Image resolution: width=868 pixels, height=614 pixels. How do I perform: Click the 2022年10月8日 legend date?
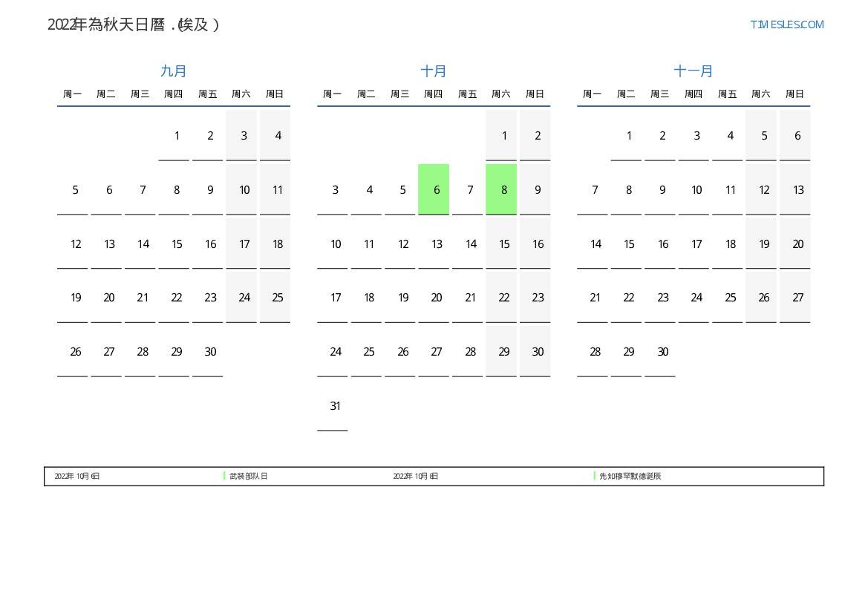click(x=415, y=476)
